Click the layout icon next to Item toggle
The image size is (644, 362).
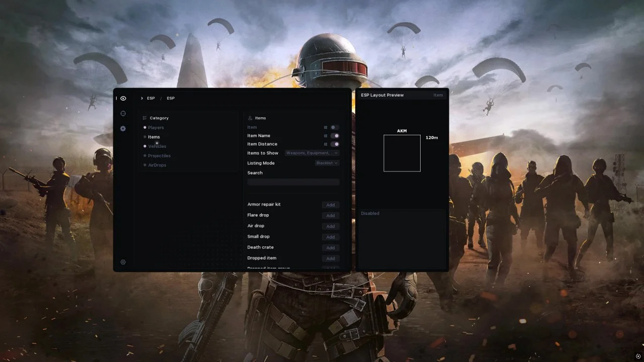[x=326, y=128]
